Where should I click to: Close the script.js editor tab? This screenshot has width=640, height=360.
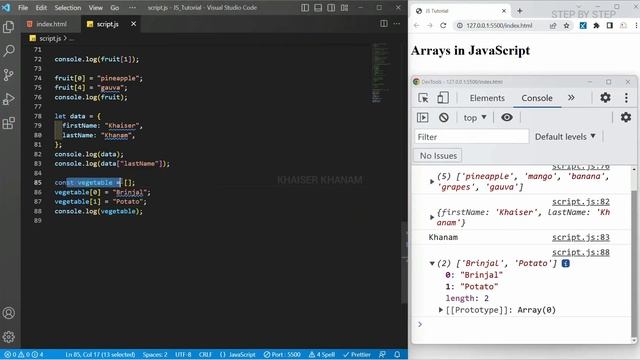pyautogui.click(x=133, y=24)
